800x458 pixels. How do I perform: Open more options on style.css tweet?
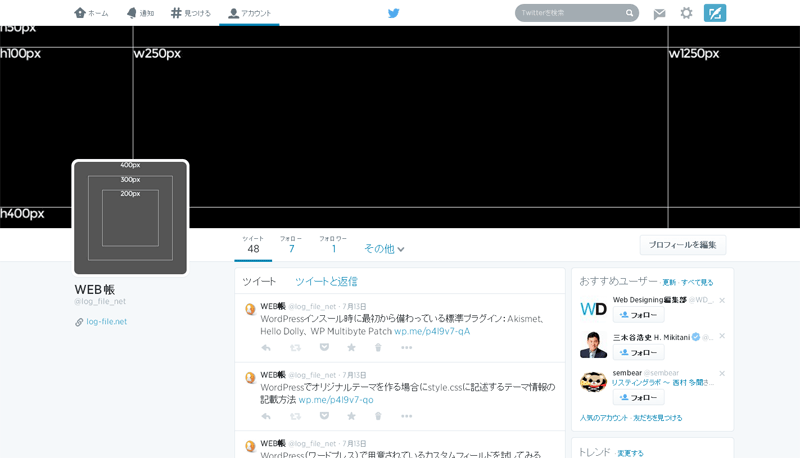click(x=406, y=416)
